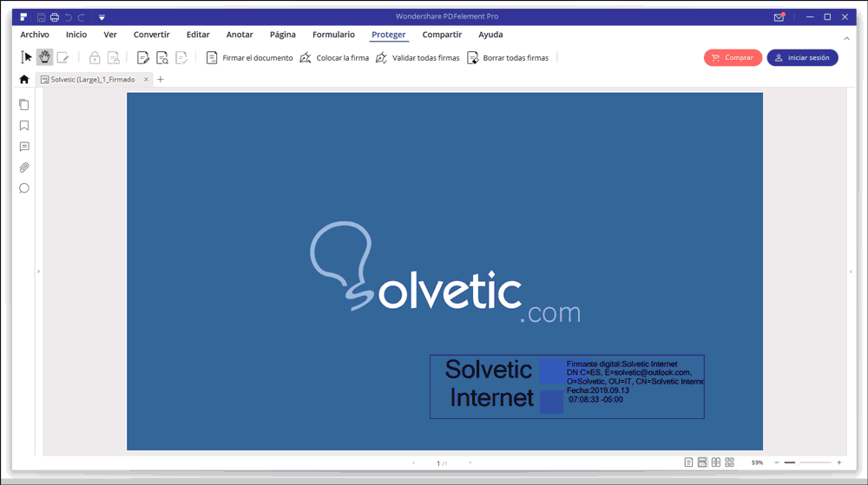Click the PDFelement app logo icon

[23, 17]
